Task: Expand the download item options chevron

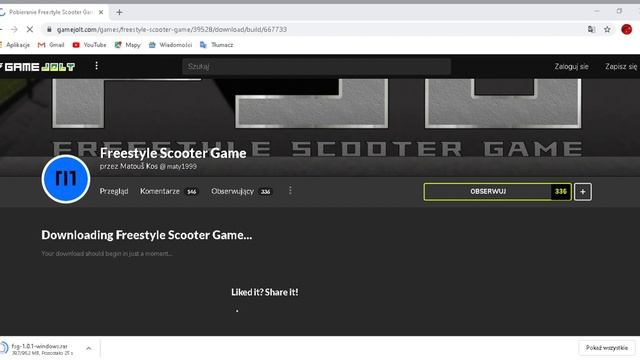Action: [89, 348]
